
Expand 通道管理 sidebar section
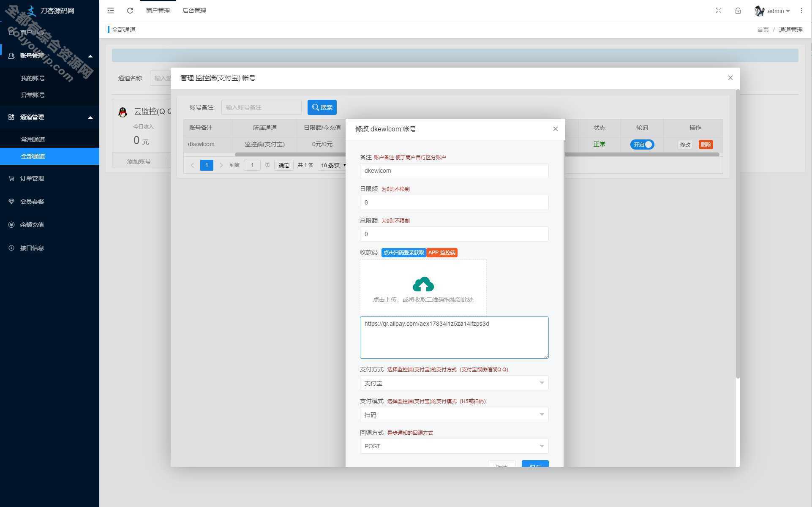49,117
